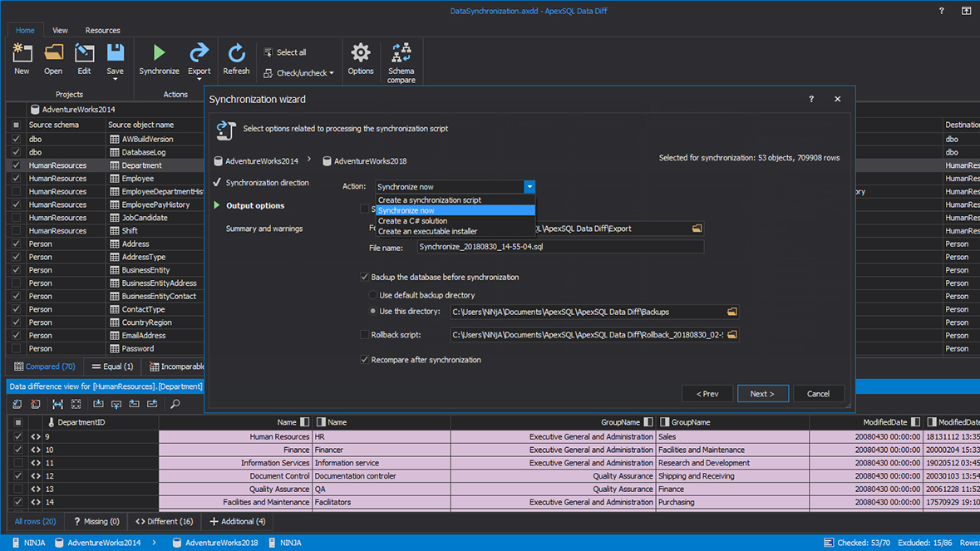Go to Summary and warnings wizard step
980x551 pixels.
tap(263, 229)
